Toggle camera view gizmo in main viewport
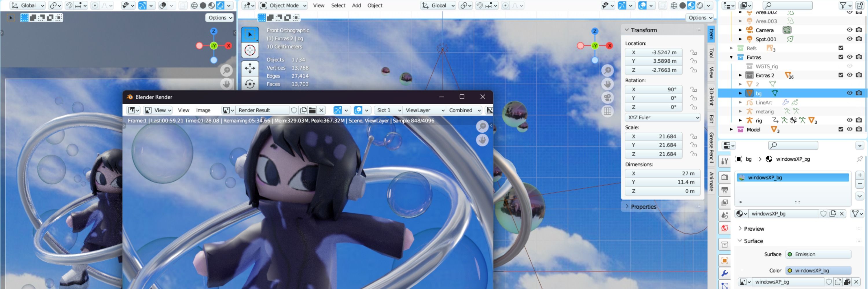The image size is (868, 289). tap(608, 98)
